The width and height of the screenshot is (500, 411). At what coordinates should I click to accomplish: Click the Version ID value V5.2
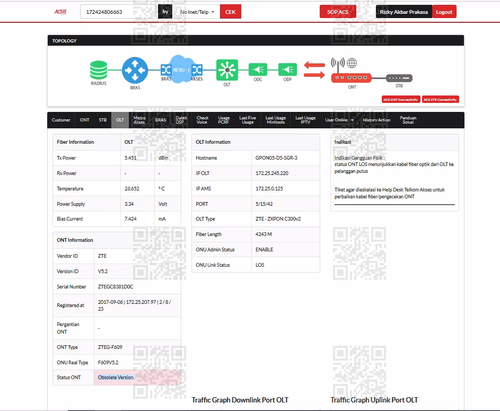tap(103, 271)
